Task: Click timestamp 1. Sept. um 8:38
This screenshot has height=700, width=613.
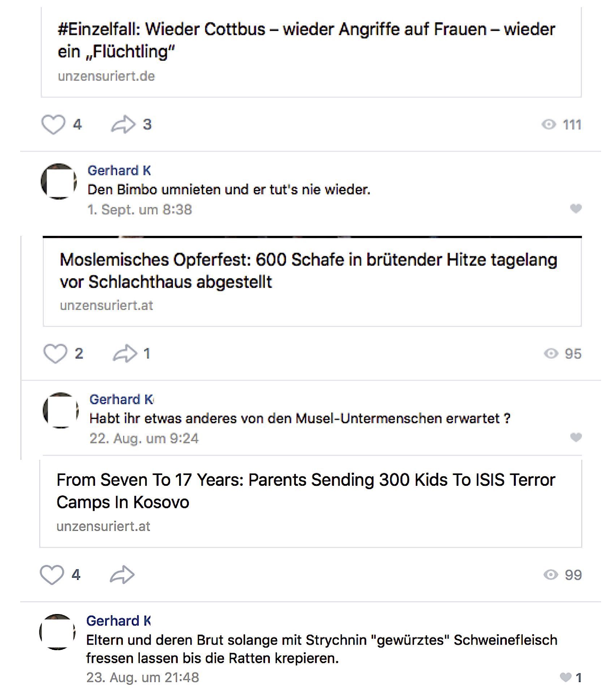Action: pos(140,209)
